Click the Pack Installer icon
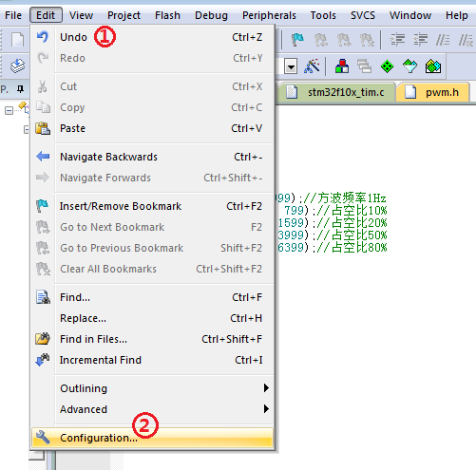476x470 pixels. click(x=433, y=66)
